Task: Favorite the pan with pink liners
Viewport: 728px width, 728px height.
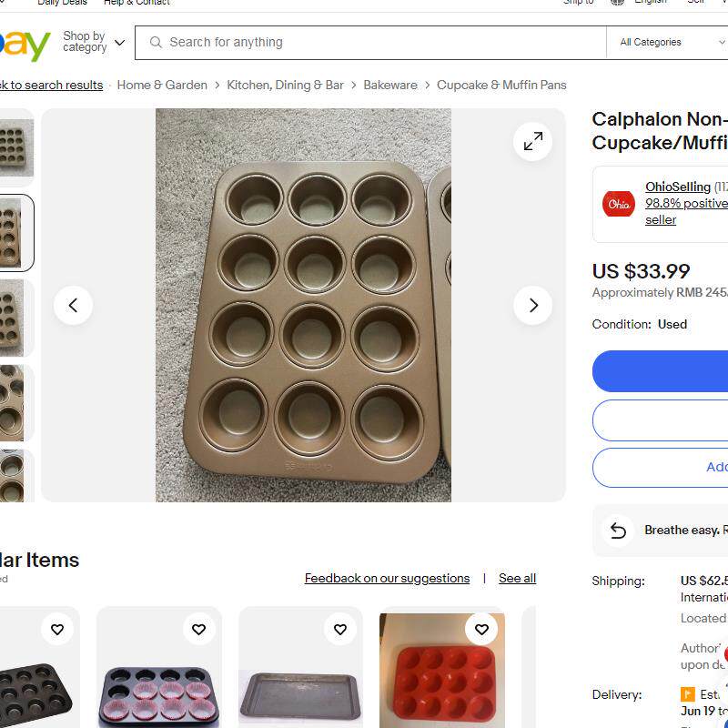Action: click(198, 629)
